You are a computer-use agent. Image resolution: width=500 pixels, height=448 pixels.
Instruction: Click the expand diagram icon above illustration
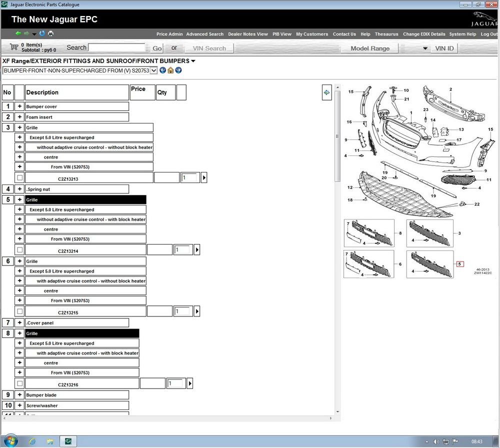pos(326,92)
